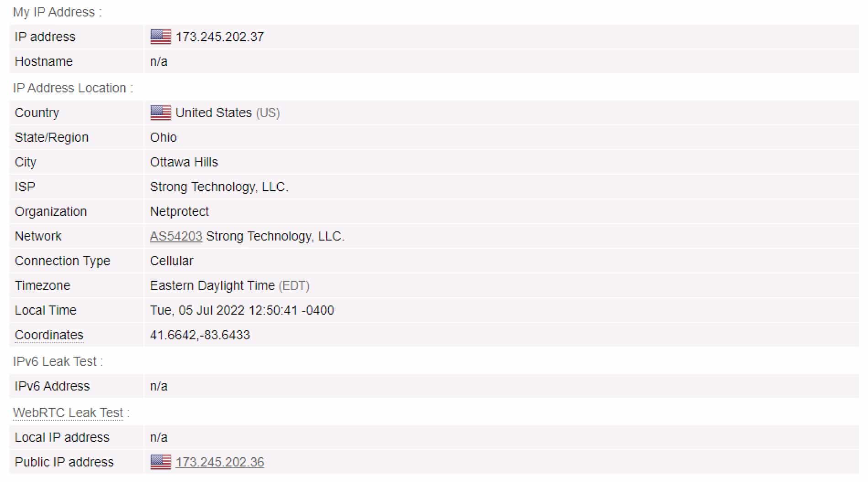Click the Netprotect organization value
Image resolution: width=868 pixels, height=482 pixels.
tap(179, 211)
